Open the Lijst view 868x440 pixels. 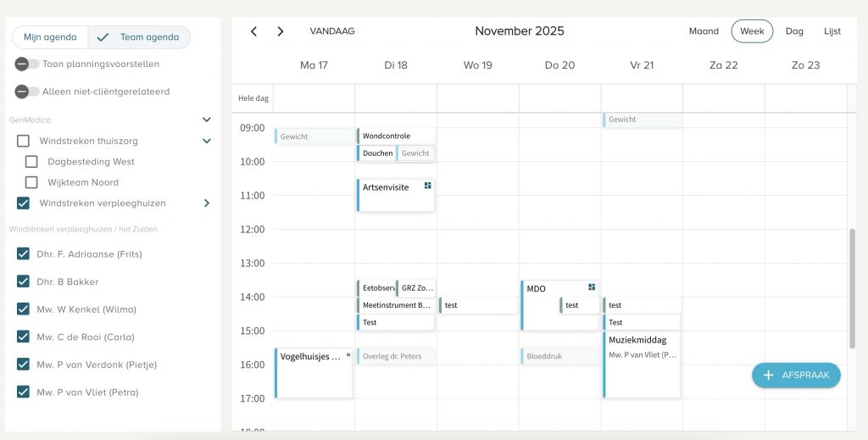832,31
